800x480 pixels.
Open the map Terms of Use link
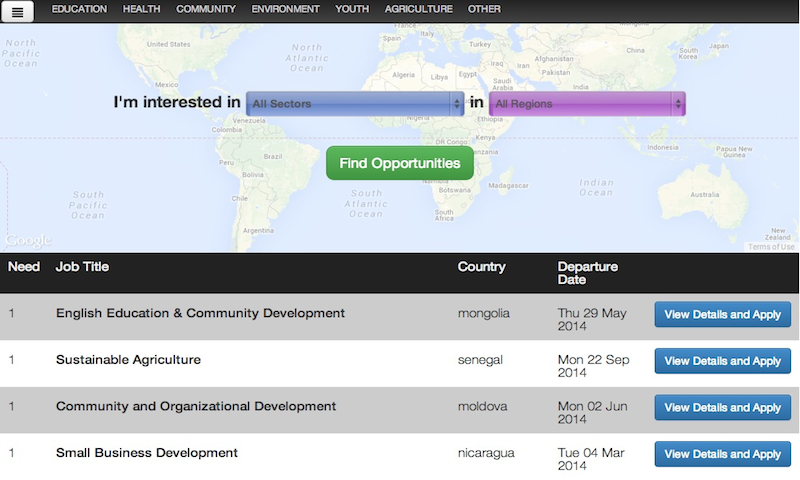pos(771,247)
